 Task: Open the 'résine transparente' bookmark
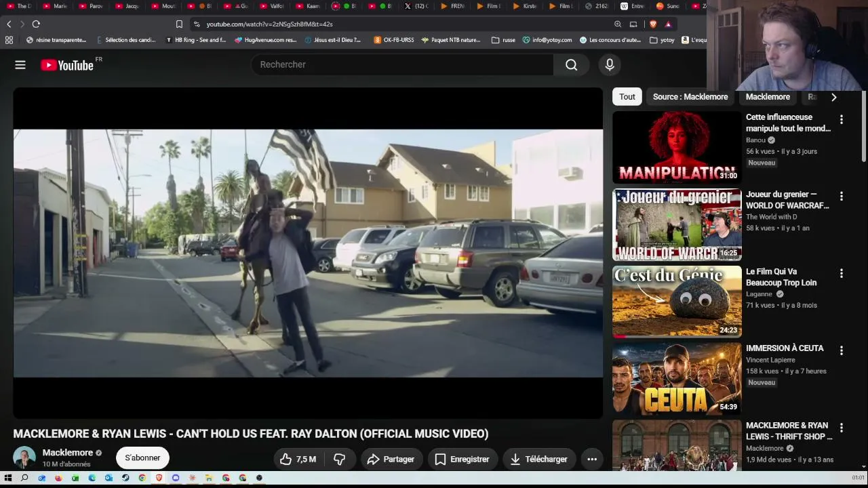click(56, 40)
